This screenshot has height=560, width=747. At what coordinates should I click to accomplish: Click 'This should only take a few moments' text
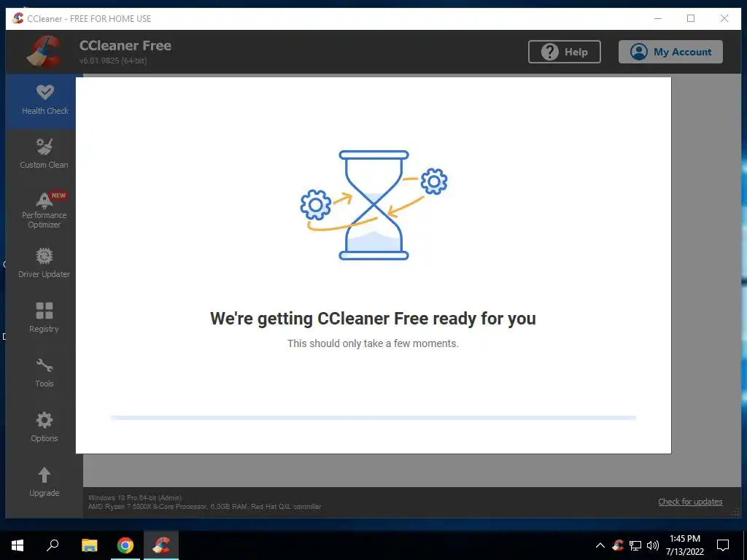(373, 343)
